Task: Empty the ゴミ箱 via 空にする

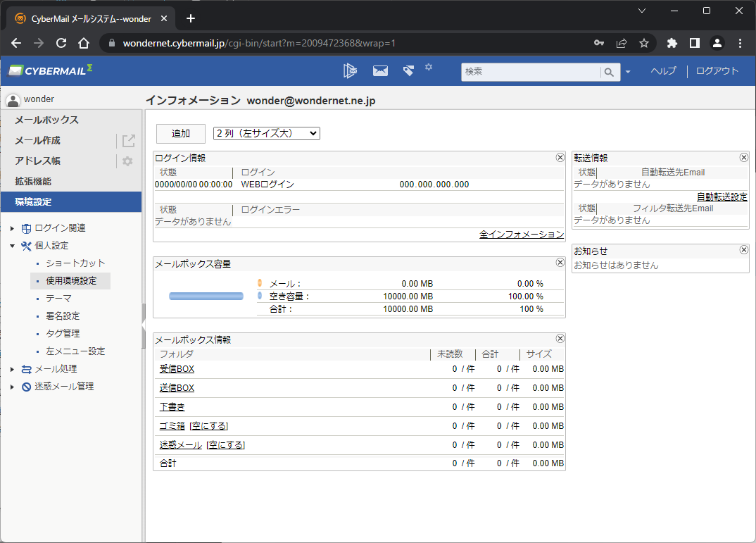Action: pos(209,426)
